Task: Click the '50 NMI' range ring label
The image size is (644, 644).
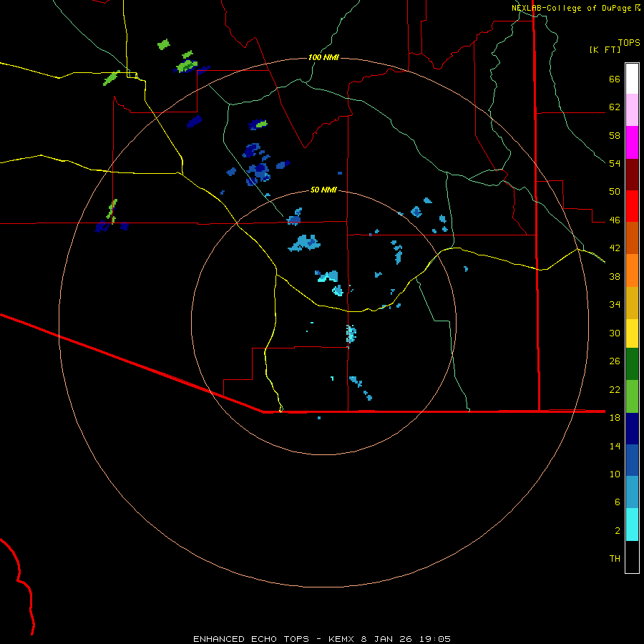Action: tap(323, 190)
